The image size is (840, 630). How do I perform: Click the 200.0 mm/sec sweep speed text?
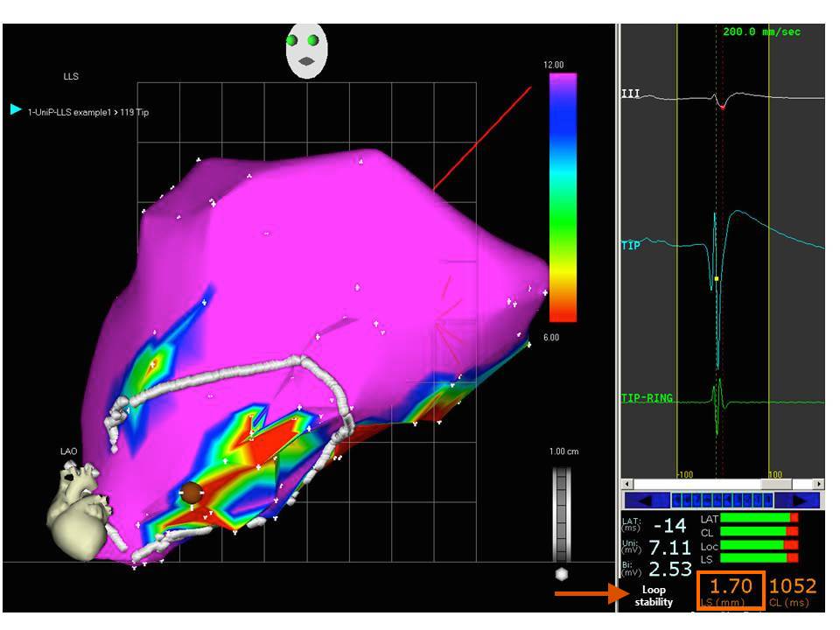[x=761, y=31]
